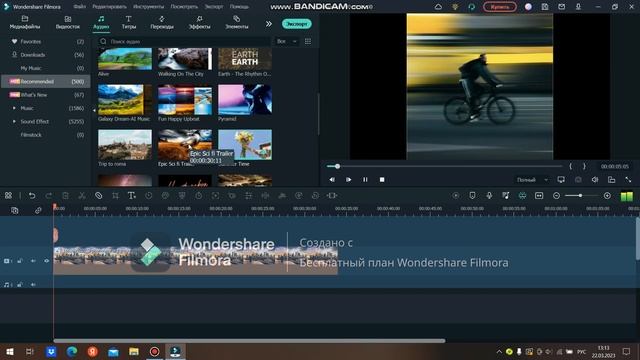Open the user account avatar in title bar
This screenshot has width=640, height=360.
[x=528, y=7]
